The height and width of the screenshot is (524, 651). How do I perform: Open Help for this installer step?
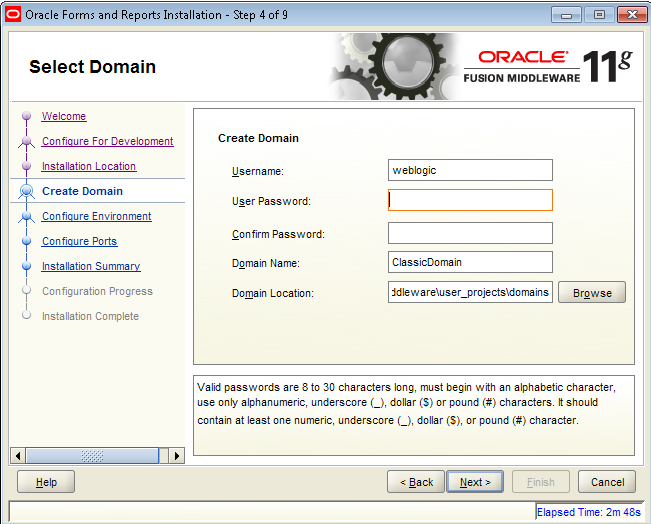point(46,482)
